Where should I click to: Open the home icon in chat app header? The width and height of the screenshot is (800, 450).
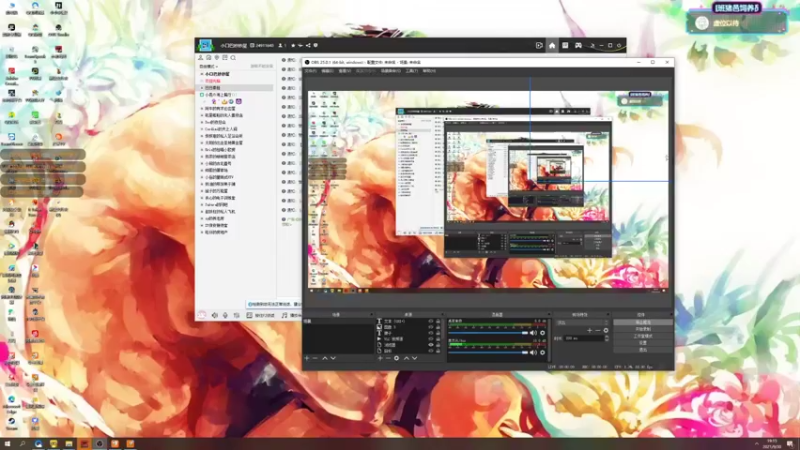point(552,45)
